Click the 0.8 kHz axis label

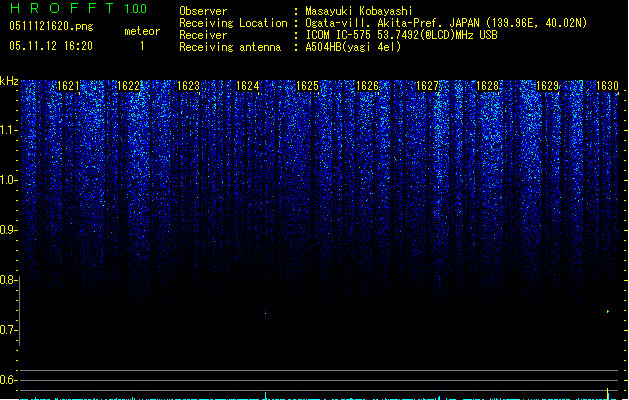[8, 280]
